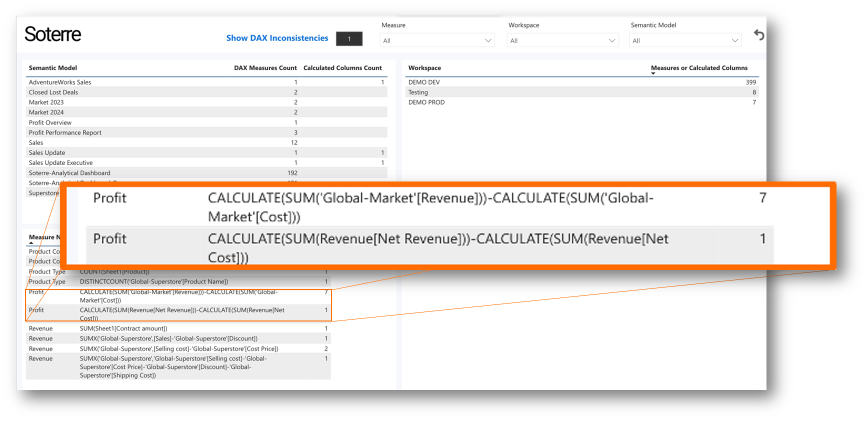Click the Closed Lost Deals row
The image size is (868, 421).
(53, 92)
